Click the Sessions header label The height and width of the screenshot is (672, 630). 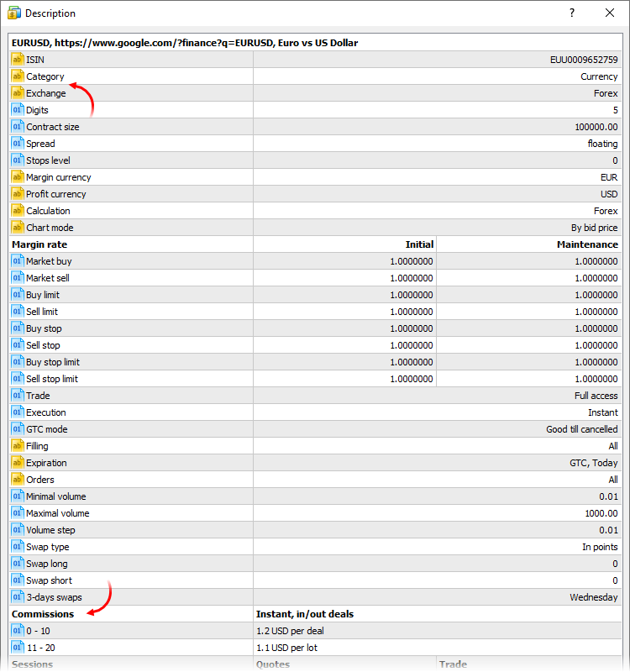pyautogui.click(x=32, y=664)
